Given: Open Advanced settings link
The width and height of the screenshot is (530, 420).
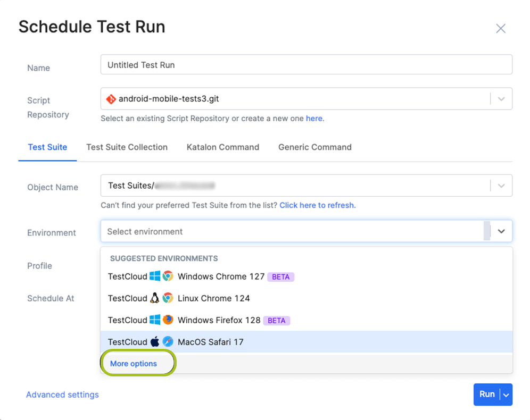Looking at the screenshot, I should 62,394.
